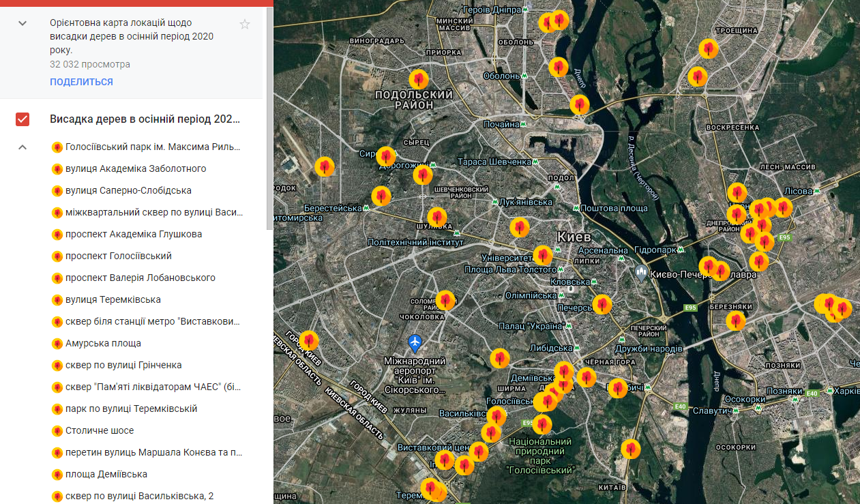Click the Гідропарк metro station icon
The width and height of the screenshot is (860, 504).
(x=679, y=250)
